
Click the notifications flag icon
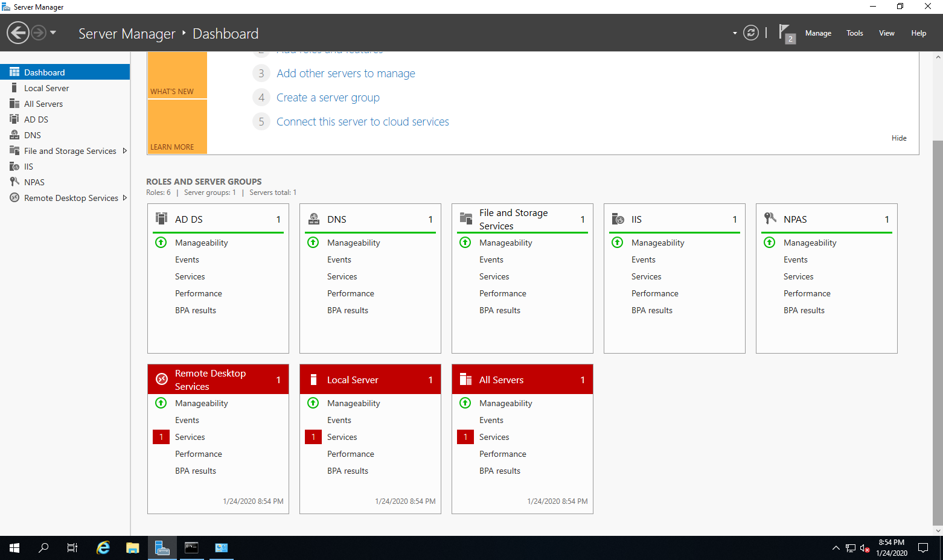pyautogui.click(x=784, y=32)
